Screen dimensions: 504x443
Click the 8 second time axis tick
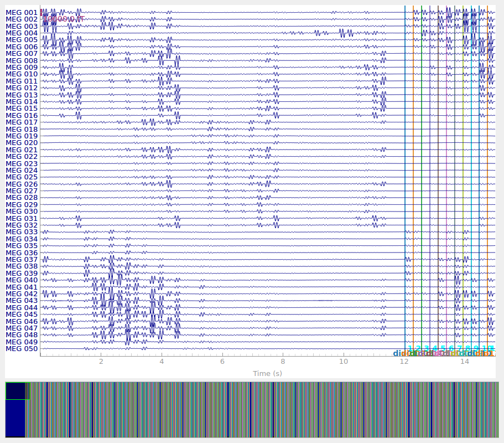283,362
